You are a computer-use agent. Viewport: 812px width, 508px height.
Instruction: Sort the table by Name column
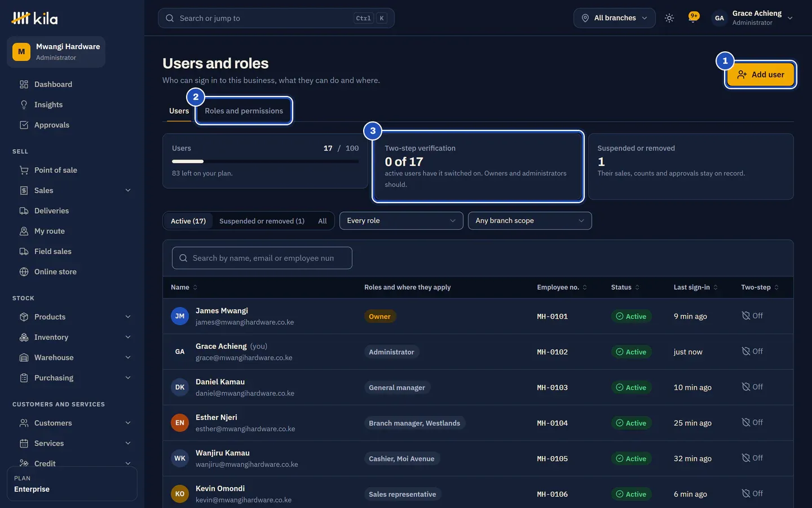(184, 287)
